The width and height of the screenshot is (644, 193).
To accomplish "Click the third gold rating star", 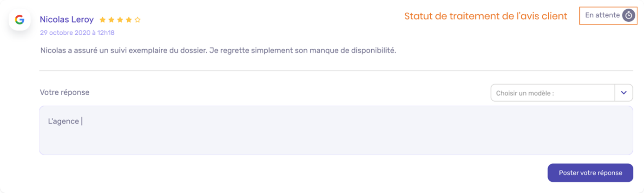I will (120, 20).
